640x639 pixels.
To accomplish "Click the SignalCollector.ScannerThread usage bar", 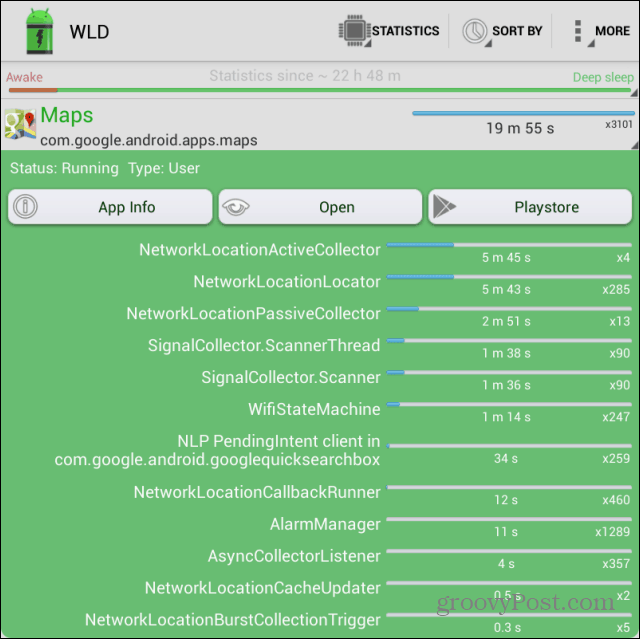I will point(509,340).
